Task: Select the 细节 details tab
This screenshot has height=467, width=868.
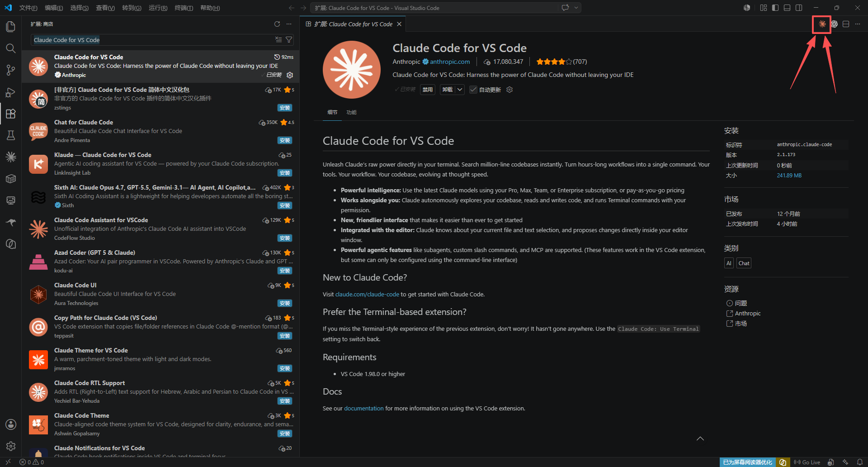Action: (x=332, y=112)
